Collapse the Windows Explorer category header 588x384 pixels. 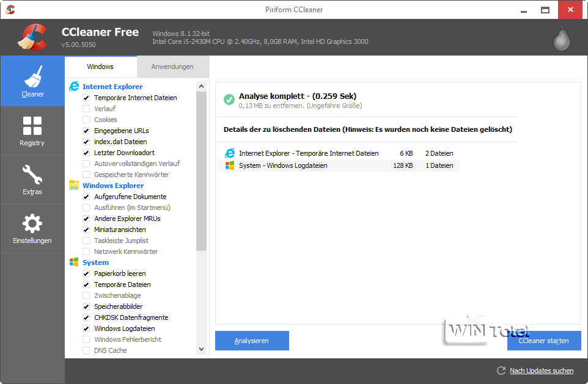(x=113, y=186)
